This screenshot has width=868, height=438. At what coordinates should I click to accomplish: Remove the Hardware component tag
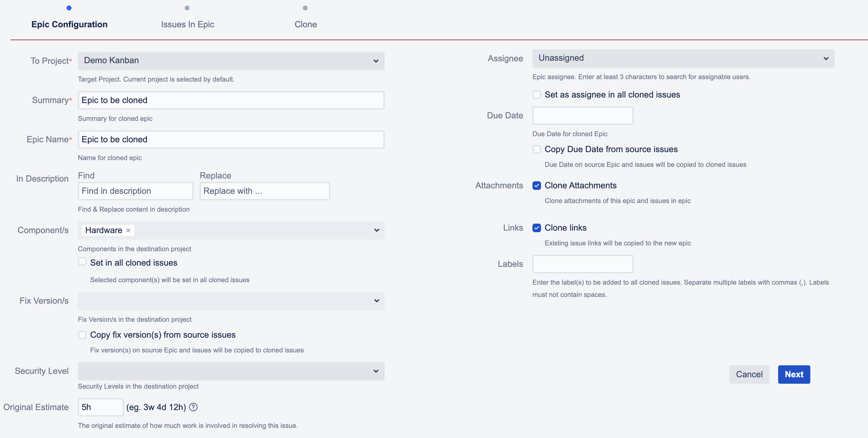pos(129,230)
